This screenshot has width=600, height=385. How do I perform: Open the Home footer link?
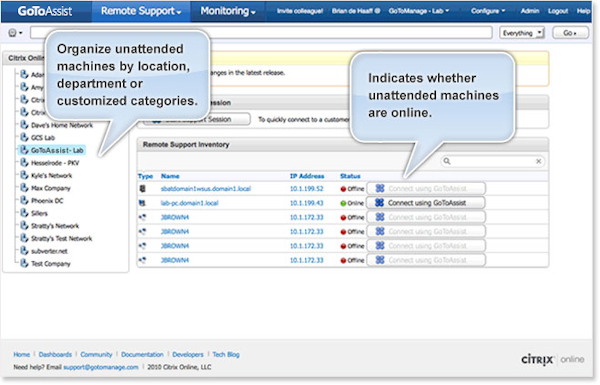click(21, 354)
